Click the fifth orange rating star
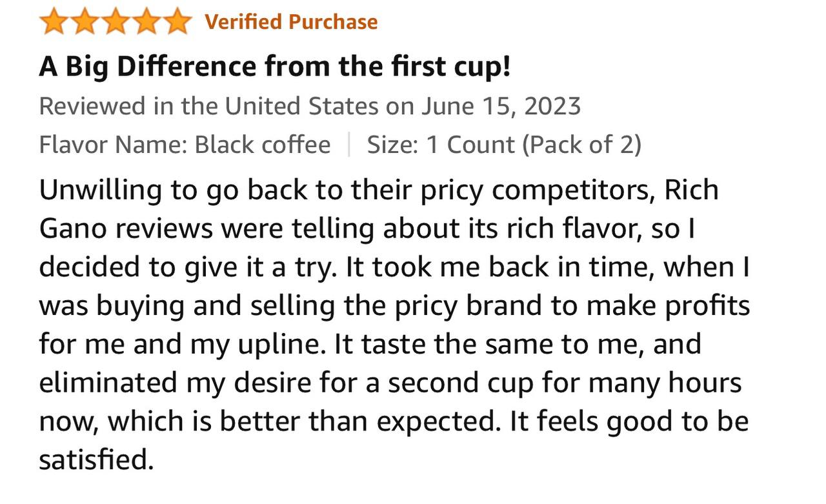The image size is (826, 504). click(177, 22)
